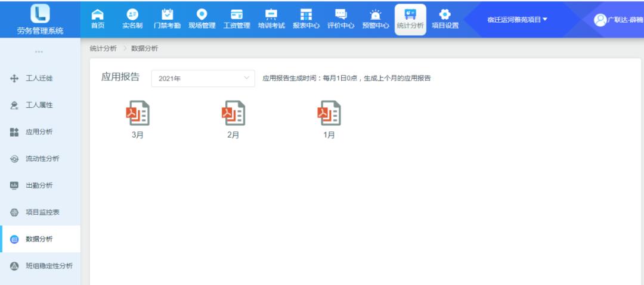644x285 pixels.
Task: Open the 3月 PDF report icon
Action: click(x=137, y=113)
